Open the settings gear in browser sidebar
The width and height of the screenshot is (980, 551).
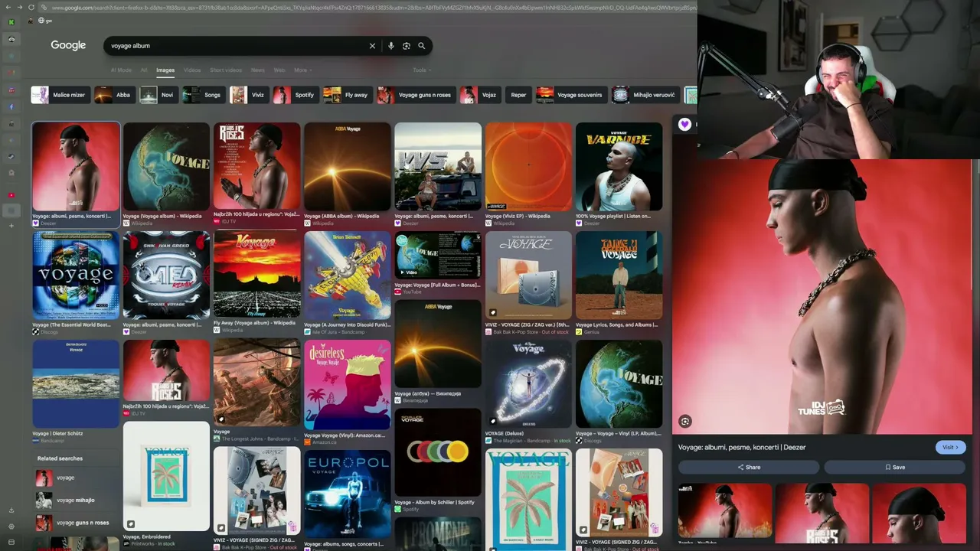[x=11, y=527]
